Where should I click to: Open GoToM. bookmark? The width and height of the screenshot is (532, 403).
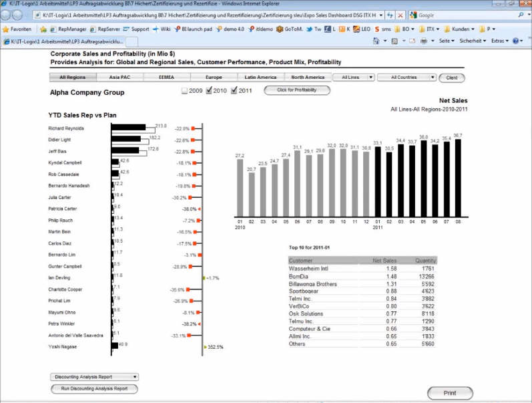click(x=290, y=29)
